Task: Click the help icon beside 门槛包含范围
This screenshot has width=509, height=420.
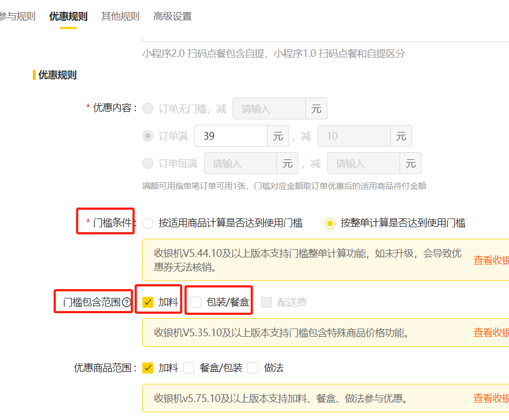Action: point(127,302)
